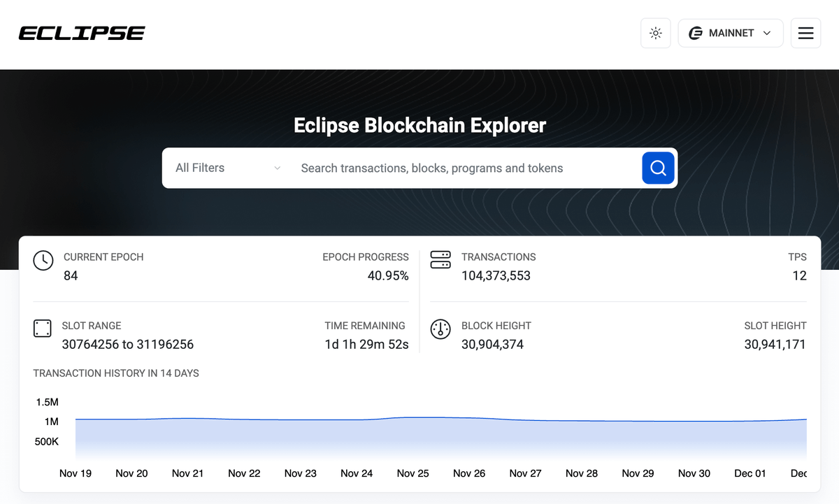Click the Nov 30 chart axis label
The height and width of the screenshot is (504, 839).
694,473
